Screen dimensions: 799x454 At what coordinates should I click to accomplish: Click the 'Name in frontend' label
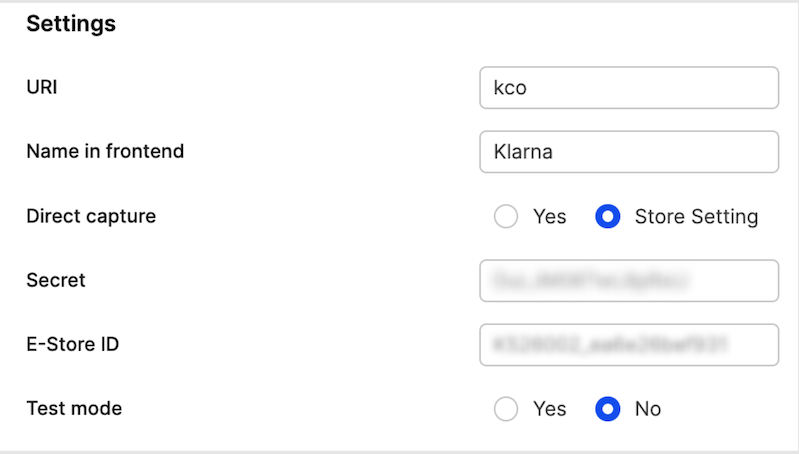click(x=105, y=152)
